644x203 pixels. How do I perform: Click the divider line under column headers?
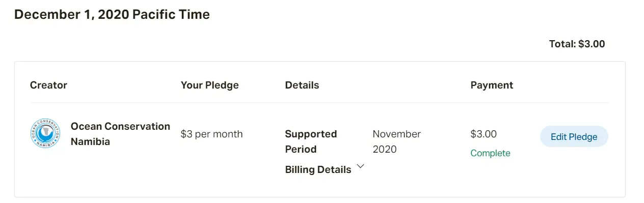tap(319, 103)
